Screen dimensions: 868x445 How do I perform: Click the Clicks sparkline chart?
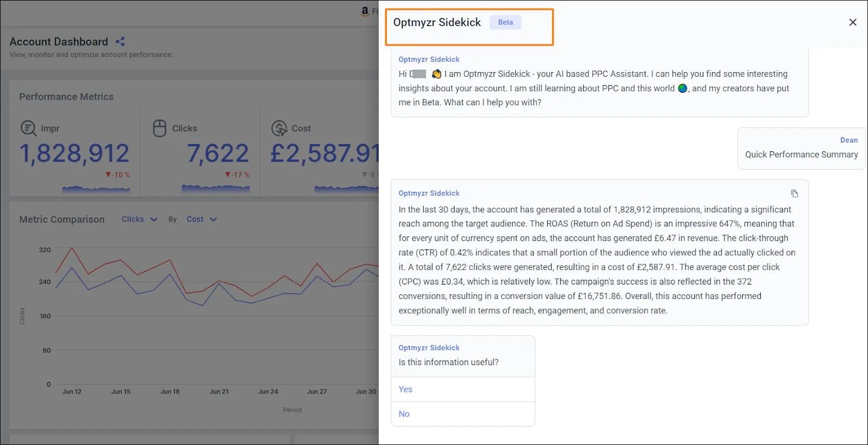point(216,189)
